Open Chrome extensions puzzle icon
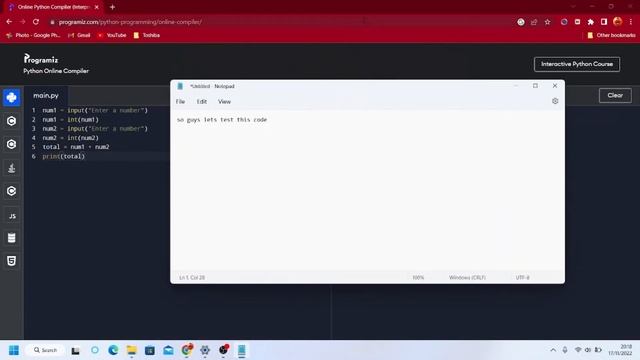Image resolution: width=640 pixels, height=360 pixels. pyautogui.click(x=591, y=22)
